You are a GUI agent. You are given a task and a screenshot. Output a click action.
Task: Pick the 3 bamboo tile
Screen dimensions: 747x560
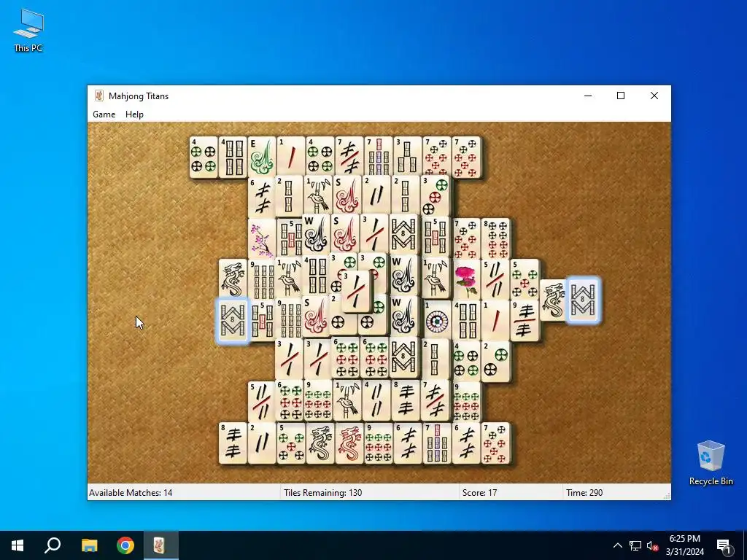(408, 157)
